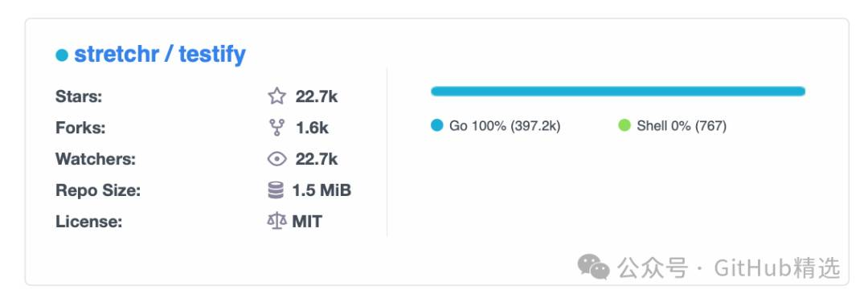This screenshot has width=868, height=302.
Task: Click the blue language progress bar
Action: pyautogui.click(x=618, y=92)
